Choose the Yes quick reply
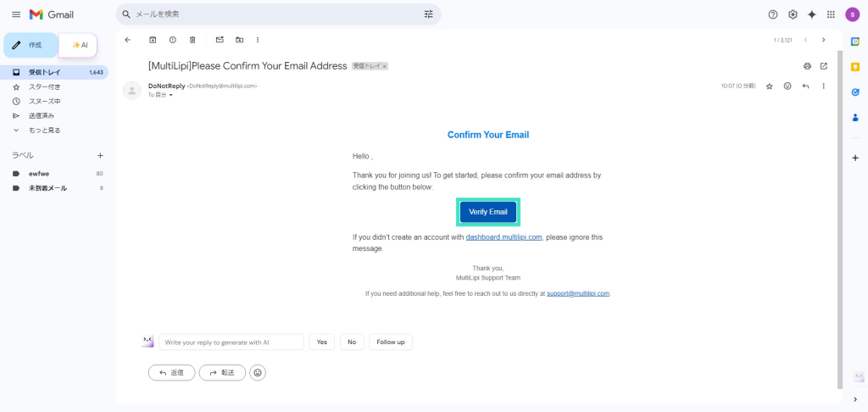868x412 pixels. 321,342
